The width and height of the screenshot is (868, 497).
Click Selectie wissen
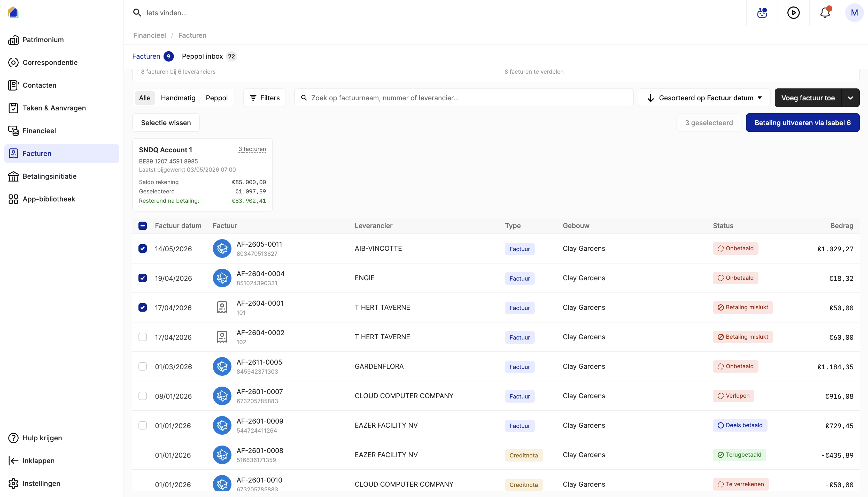[166, 123]
